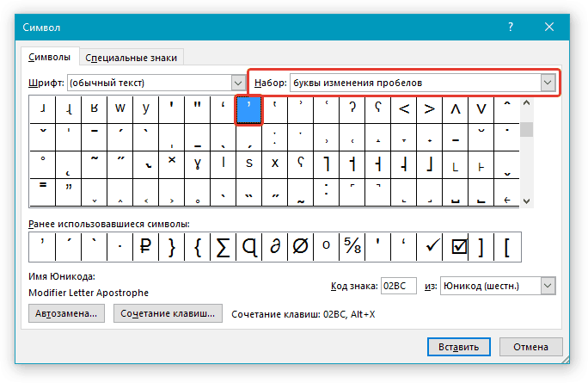Click the symbol grid scroll down arrow

click(x=526, y=200)
